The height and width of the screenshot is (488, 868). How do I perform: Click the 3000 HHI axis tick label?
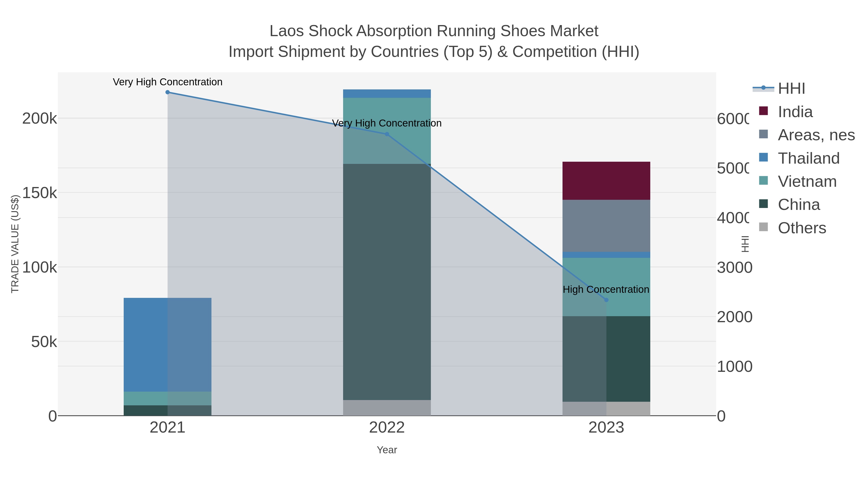click(x=735, y=268)
